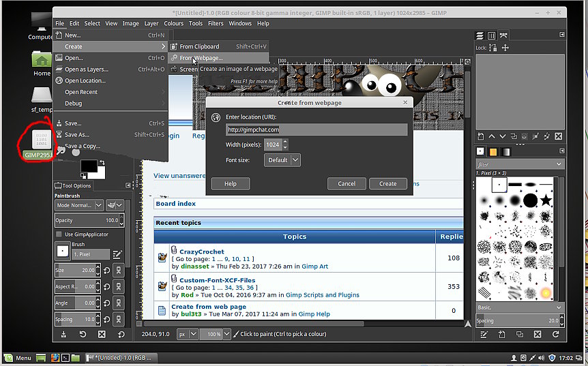Reset colours to black and white
This screenshot has height=366, width=588.
click(x=83, y=176)
